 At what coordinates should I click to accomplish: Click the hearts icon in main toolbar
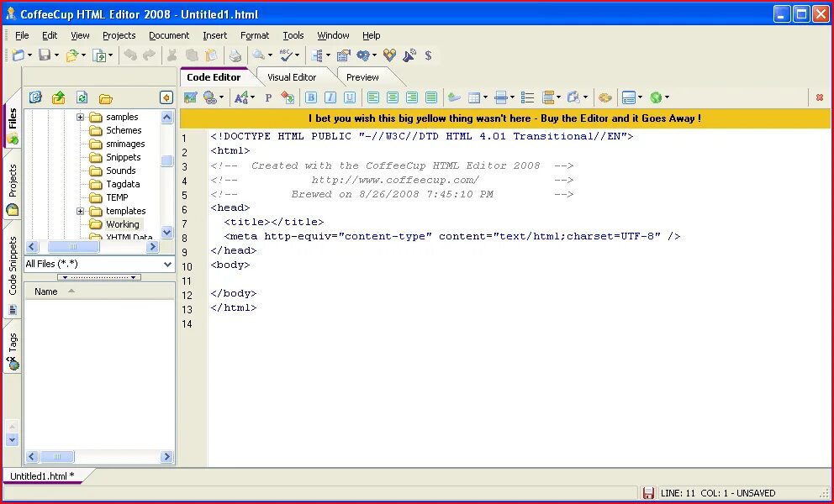(x=390, y=55)
